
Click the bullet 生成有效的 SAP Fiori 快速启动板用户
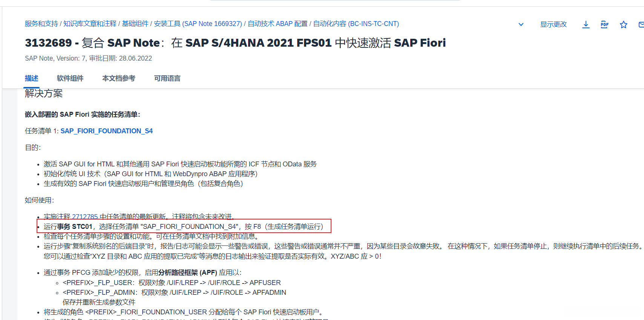pos(144,184)
